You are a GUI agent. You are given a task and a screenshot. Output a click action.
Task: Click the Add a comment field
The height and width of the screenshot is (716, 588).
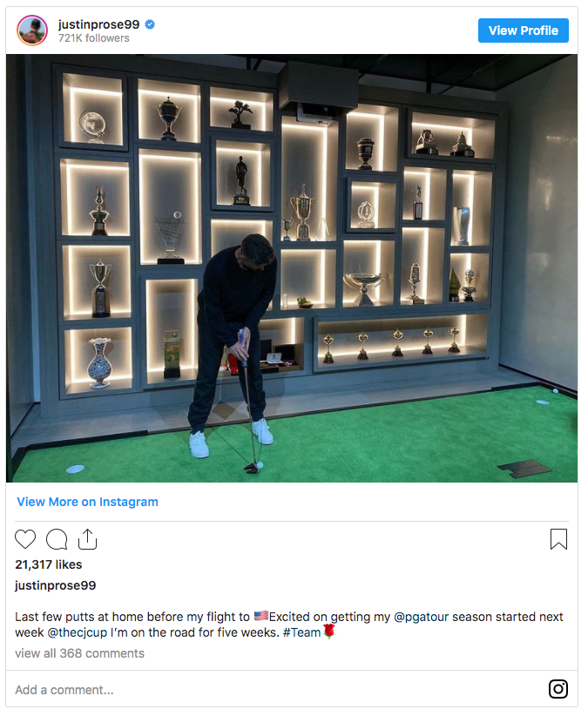[274, 689]
